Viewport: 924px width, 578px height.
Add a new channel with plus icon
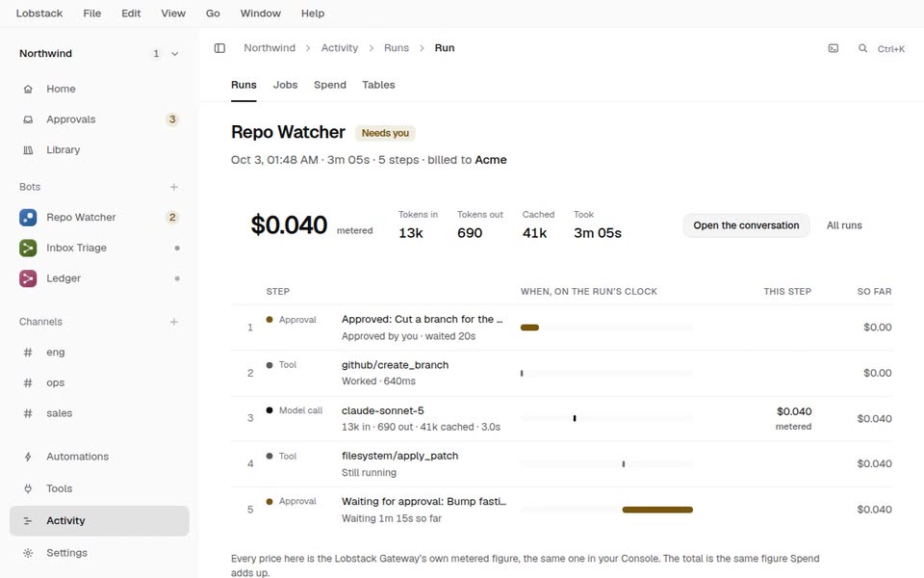point(174,322)
